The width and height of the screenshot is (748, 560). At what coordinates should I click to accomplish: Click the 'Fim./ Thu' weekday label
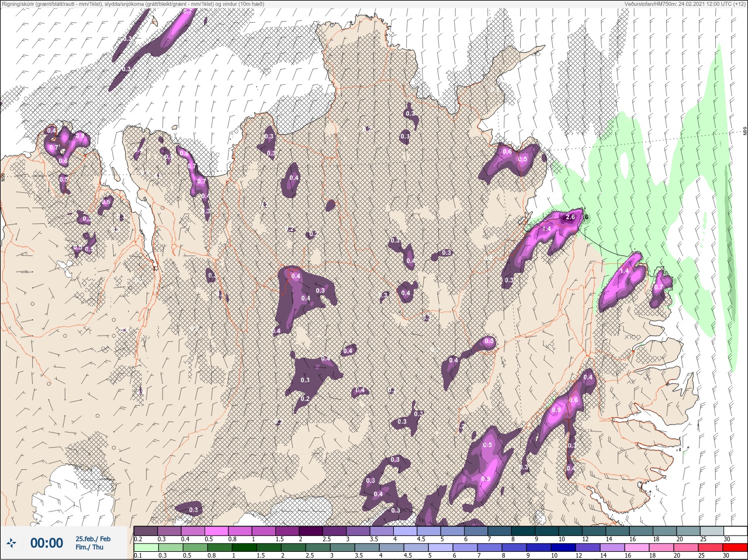click(89, 547)
